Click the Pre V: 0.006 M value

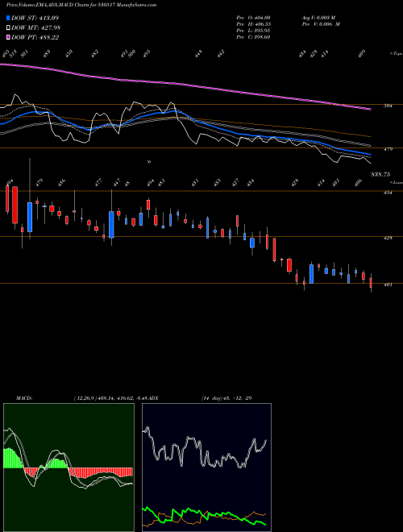point(321,24)
